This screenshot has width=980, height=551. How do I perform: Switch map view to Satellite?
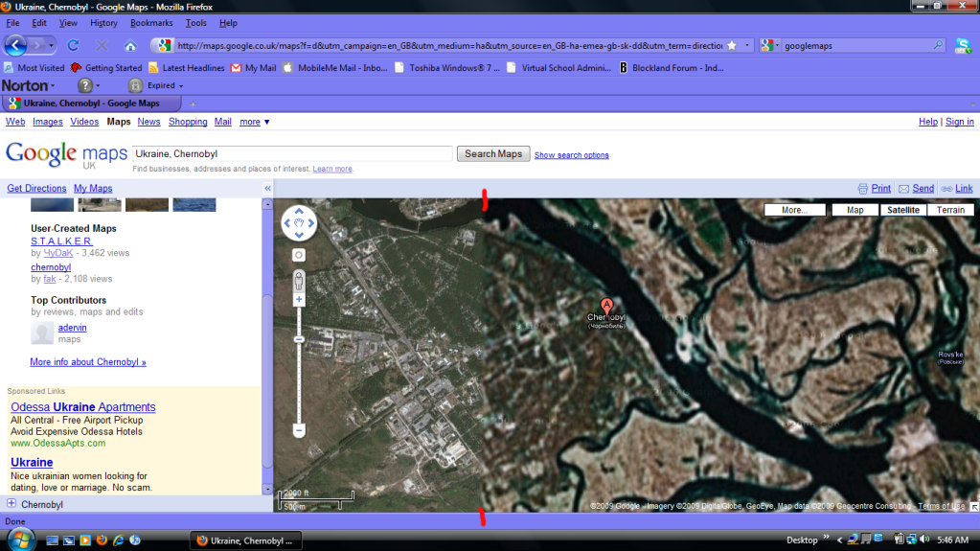902,210
